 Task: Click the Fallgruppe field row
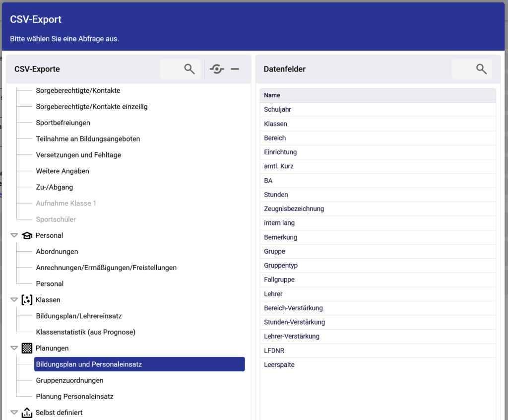pyautogui.click(x=378, y=280)
